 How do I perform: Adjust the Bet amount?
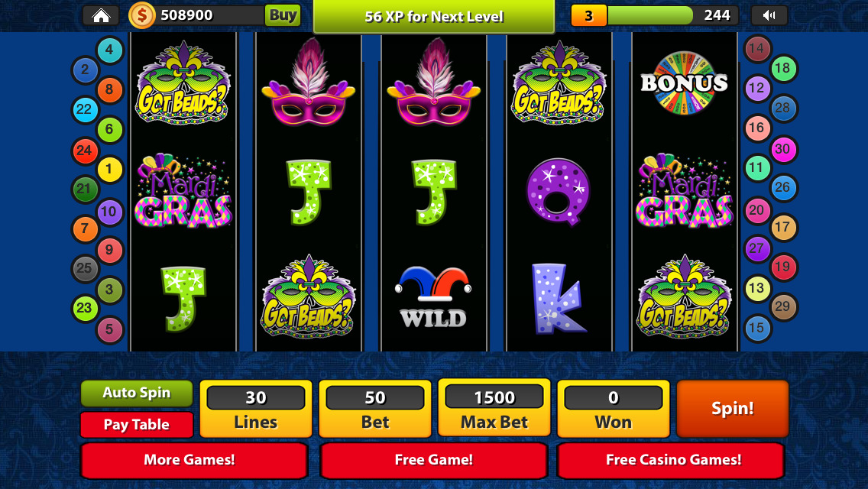pyautogui.click(x=374, y=408)
